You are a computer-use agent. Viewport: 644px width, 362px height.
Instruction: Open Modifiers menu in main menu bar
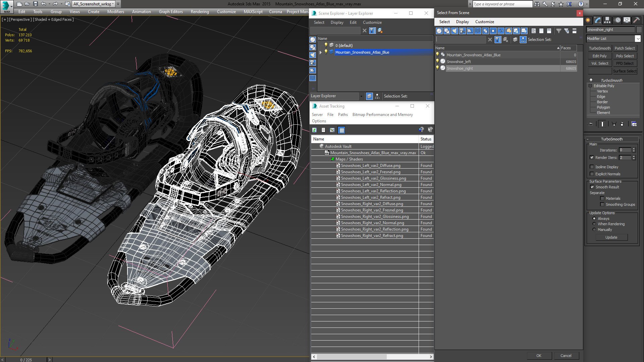pyautogui.click(x=116, y=12)
